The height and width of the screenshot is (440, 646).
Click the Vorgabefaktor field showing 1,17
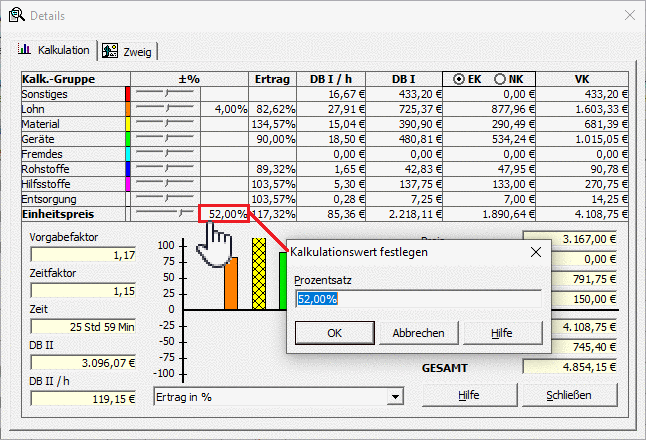click(83, 255)
